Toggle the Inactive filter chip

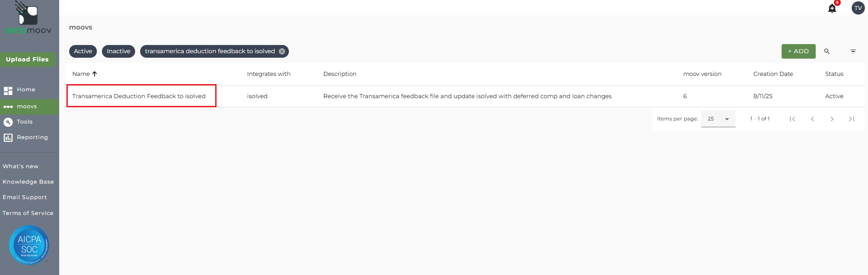[118, 51]
